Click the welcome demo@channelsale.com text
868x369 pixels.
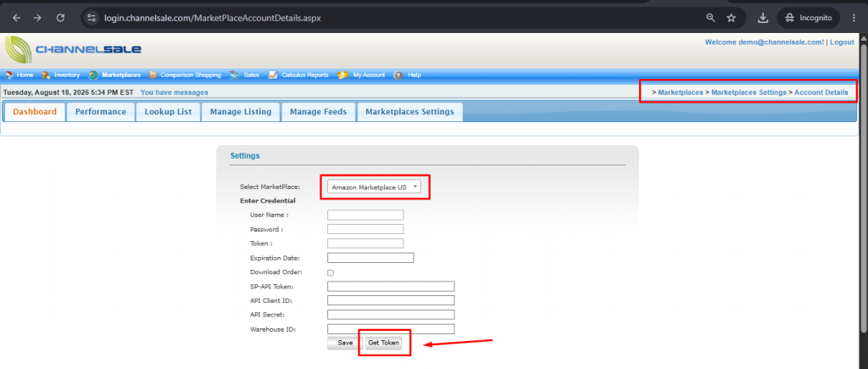[765, 42]
